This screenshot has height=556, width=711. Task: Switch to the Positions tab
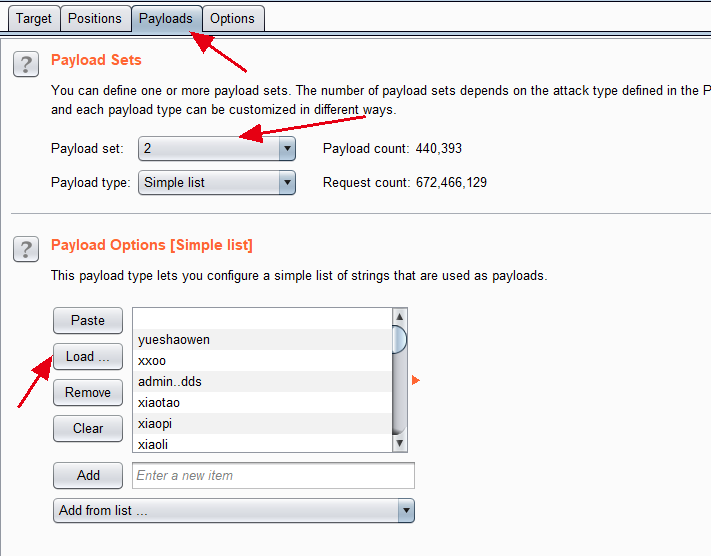95,19
